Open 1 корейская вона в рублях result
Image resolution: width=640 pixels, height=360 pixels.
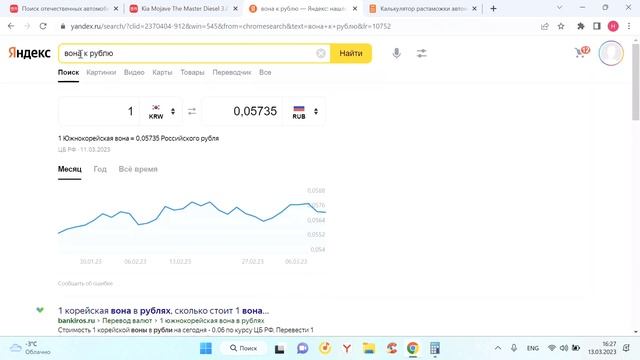(x=163, y=311)
